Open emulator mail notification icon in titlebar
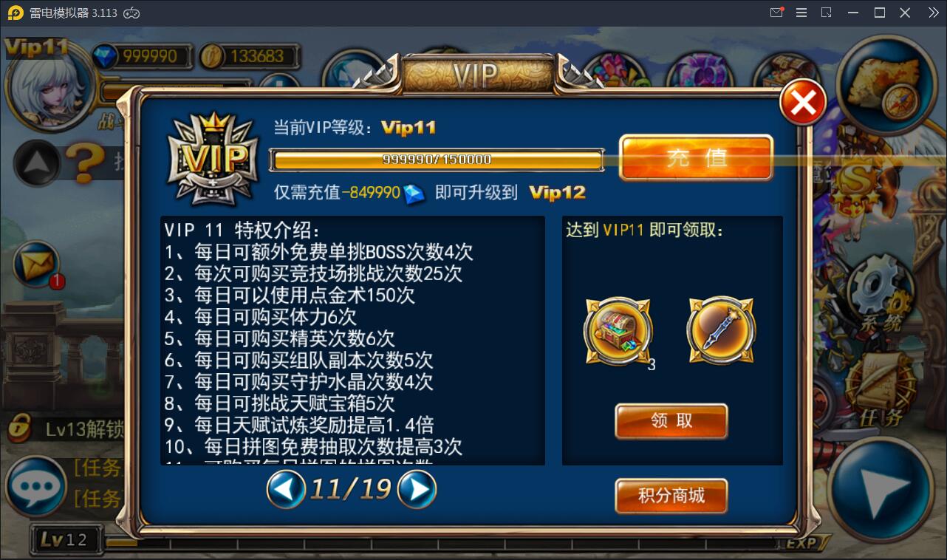947x560 pixels. click(x=777, y=13)
